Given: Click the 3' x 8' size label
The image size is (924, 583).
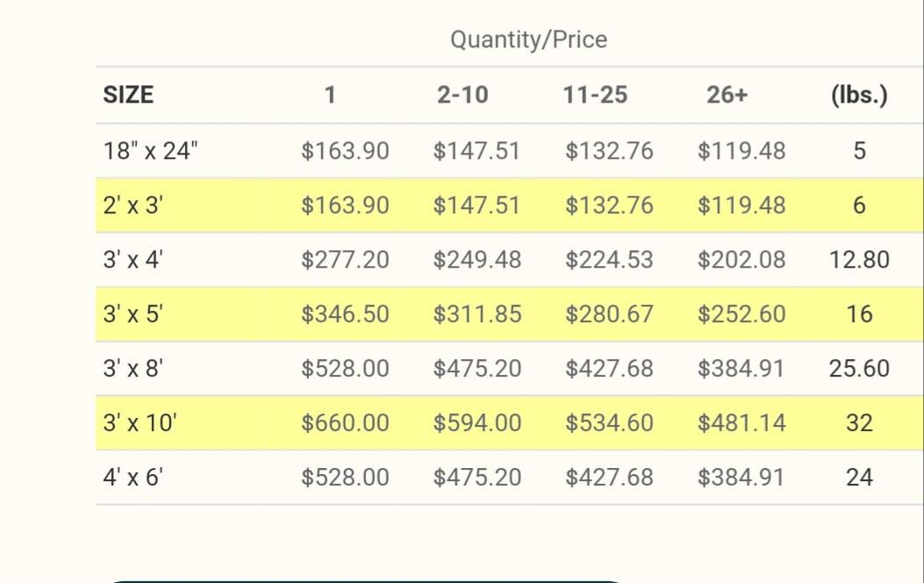Looking at the screenshot, I should (x=133, y=369).
